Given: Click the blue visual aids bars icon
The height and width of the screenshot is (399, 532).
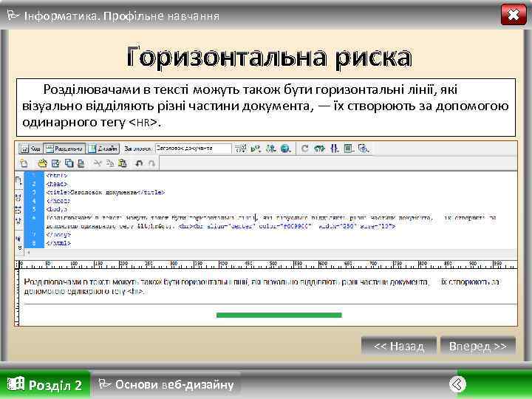Looking at the screenshot, I should (335, 149).
